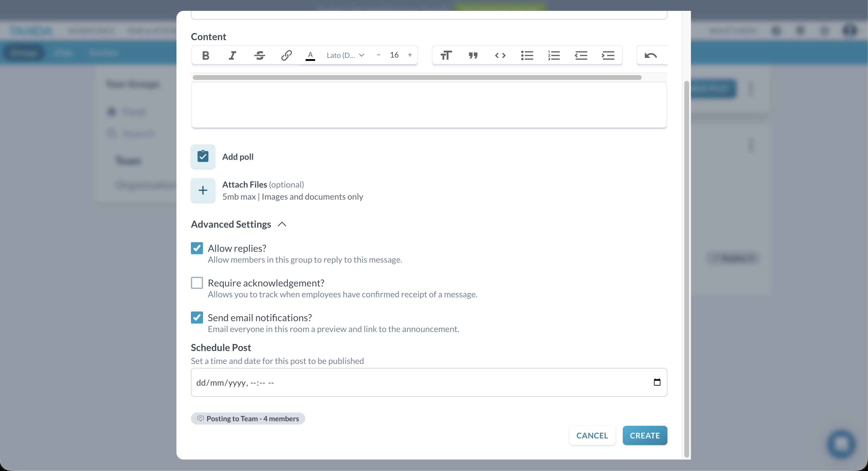Open the text color picker
868x471 pixels.
(310, 55)
